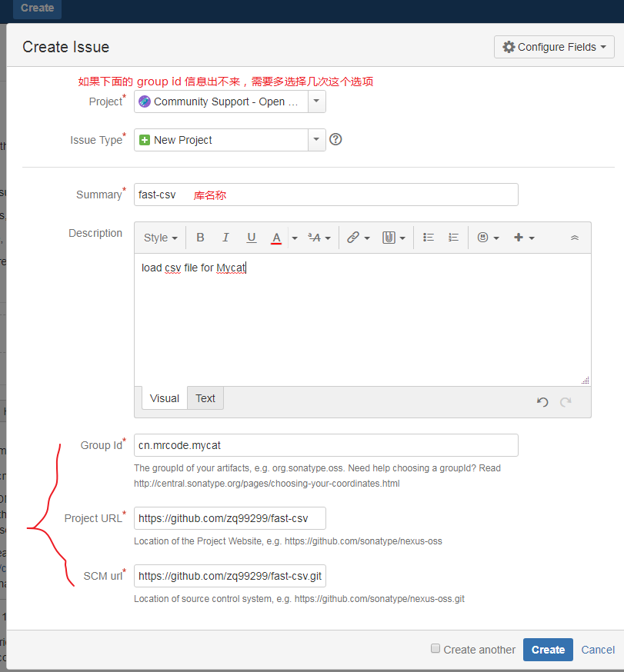Pick text color with the red A
The height and width of the screenshot is (672, 624).
pos(276,238)
